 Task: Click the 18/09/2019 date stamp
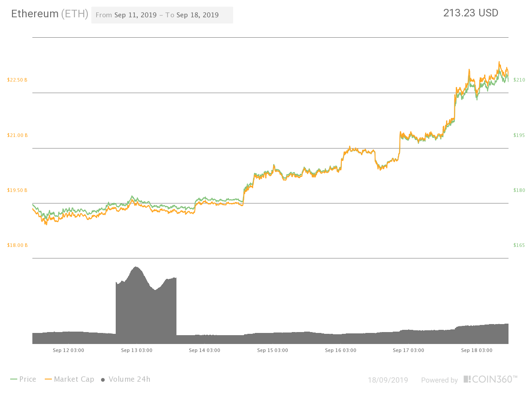click(388, 380)
